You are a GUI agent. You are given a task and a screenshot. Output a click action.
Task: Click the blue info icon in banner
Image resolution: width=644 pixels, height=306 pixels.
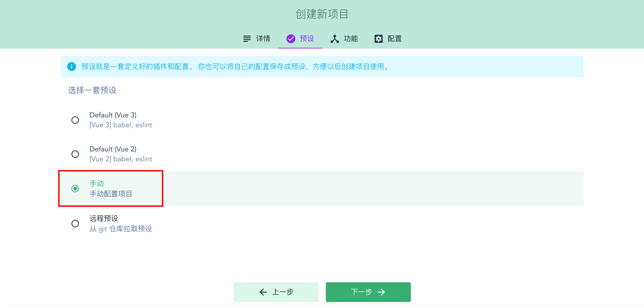[72, 67]
